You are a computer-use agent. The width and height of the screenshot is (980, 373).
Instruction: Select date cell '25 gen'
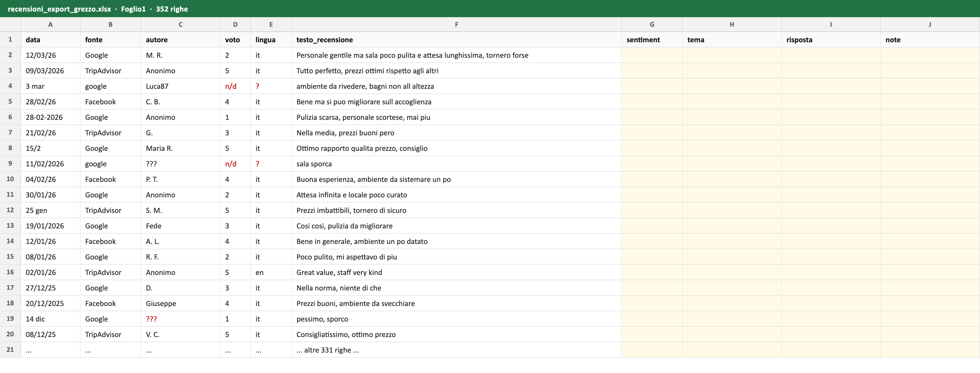click(50, 210)
